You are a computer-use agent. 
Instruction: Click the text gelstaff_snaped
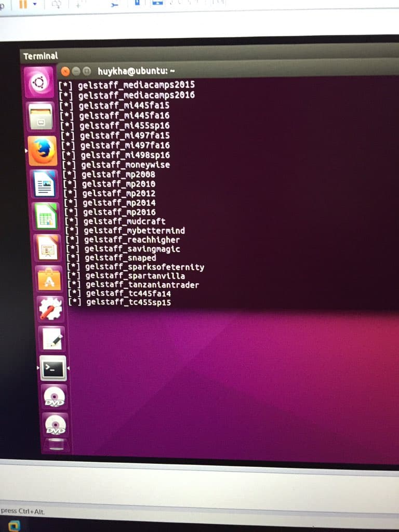121,258
